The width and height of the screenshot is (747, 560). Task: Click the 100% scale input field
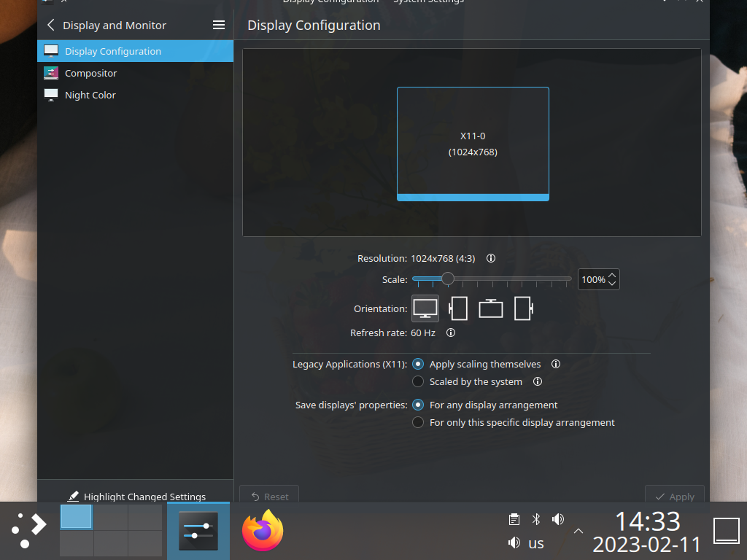coord(593,279)
